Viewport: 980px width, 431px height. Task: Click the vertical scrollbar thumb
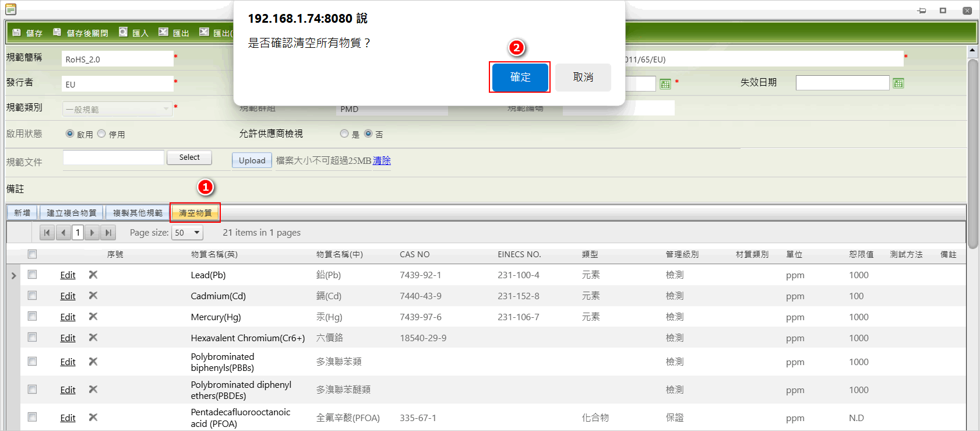tap(972, 153)
